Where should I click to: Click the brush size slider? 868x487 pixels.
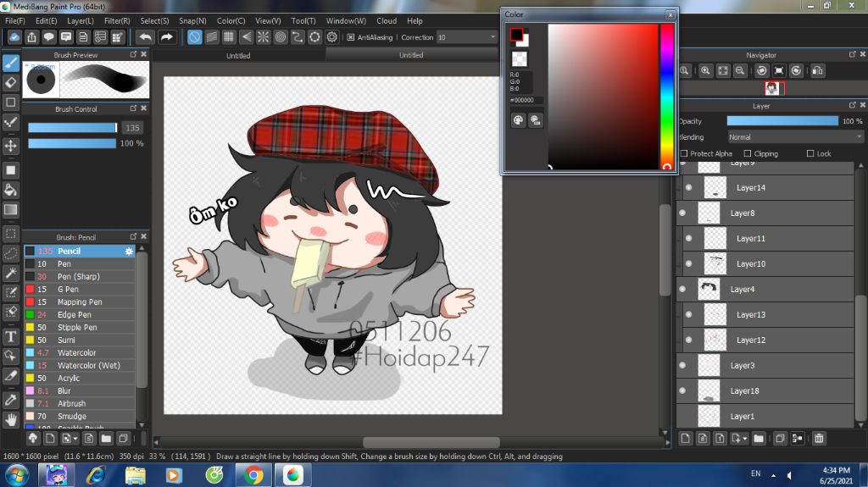click(73, 127)
